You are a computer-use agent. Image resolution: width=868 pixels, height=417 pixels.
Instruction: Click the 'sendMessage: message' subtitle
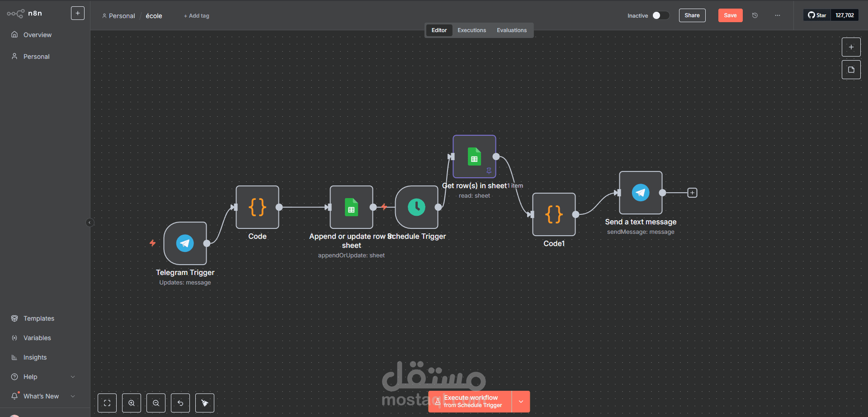pyautogui.click(x=641, y=232)
